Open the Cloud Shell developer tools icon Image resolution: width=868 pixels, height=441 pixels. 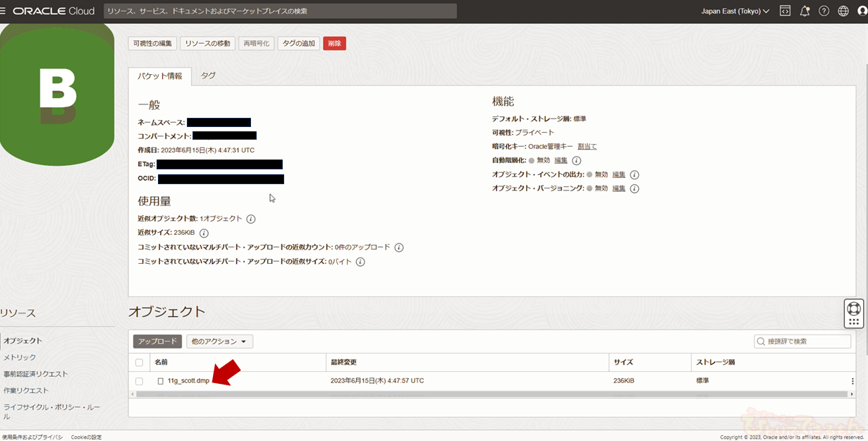click(x=785, y=11)
